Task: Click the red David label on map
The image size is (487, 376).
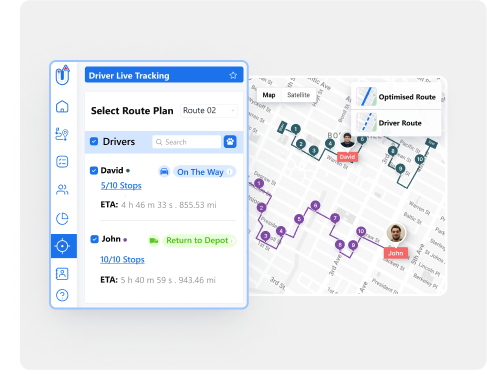Action: point(347,157)
